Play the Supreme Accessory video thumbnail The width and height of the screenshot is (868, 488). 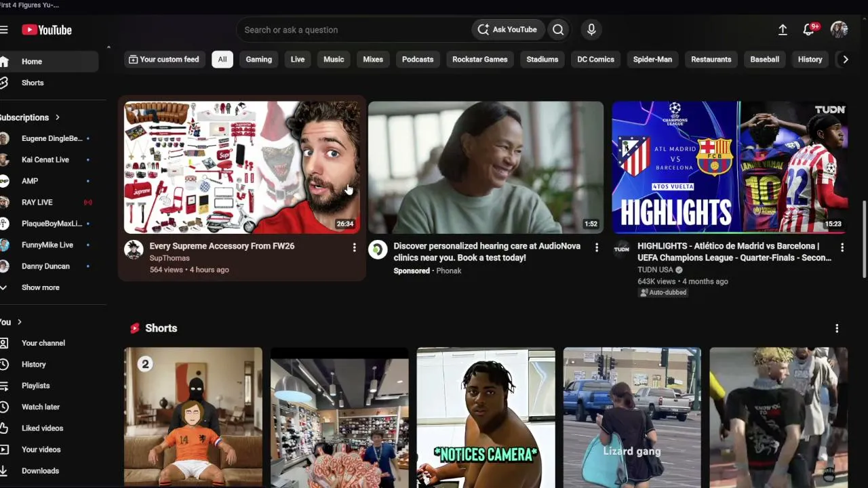point(242,167)
